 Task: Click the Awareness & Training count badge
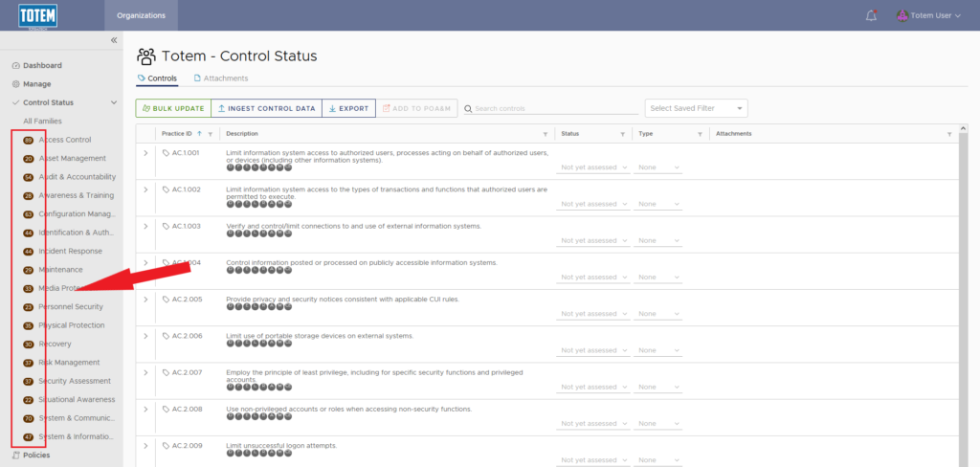click(x=28, y=195)
